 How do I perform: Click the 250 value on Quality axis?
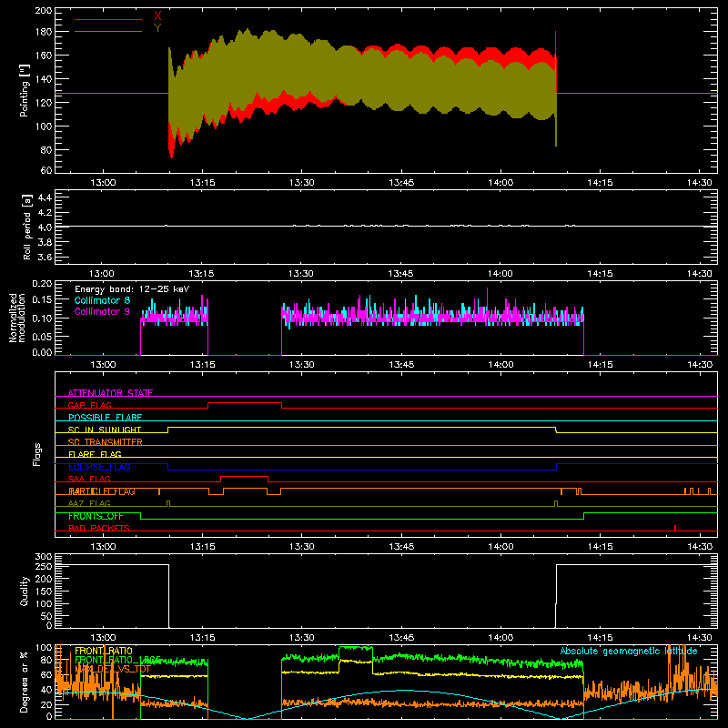click(44, 566)
